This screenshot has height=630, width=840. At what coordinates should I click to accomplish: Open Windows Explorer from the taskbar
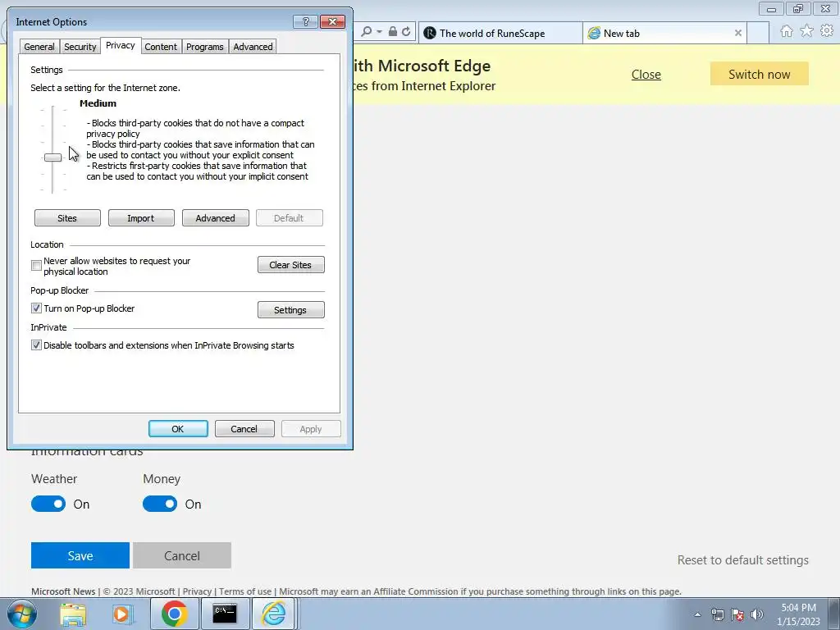(73, 614)
